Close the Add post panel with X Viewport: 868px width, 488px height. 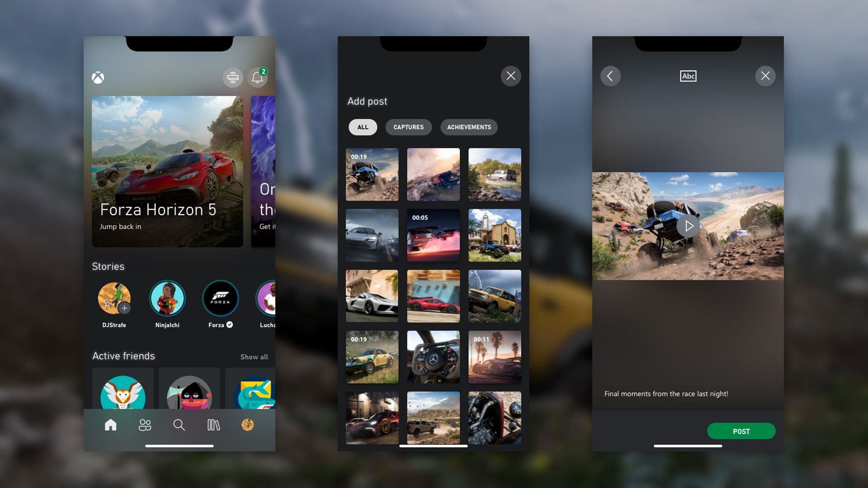[x=511, y=75]
